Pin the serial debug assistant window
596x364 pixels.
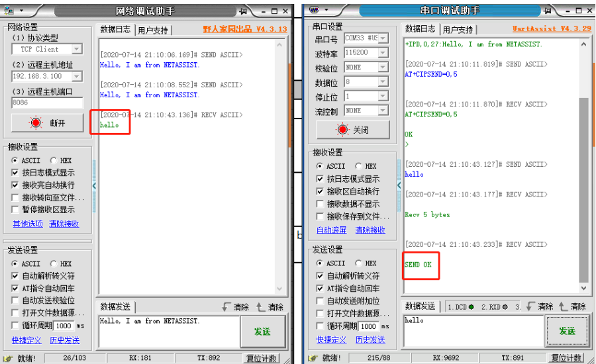(x=548, y=11)
